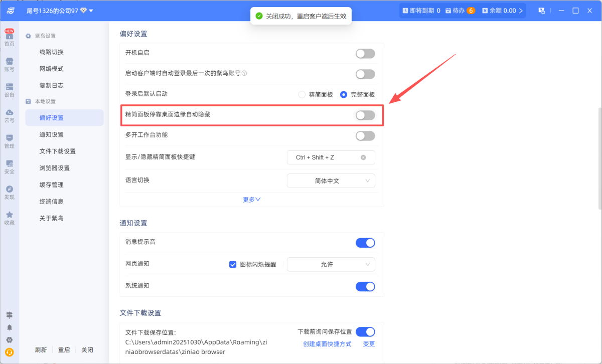Click the notification bell icon at bottom left
Image resolution: width=602 pixels, height=364 pixels.
(9, 327)
